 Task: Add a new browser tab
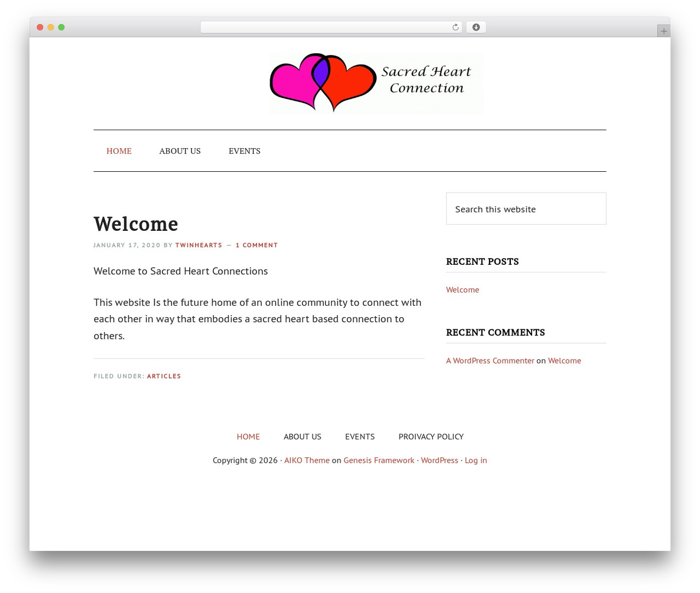click(663, 31)
